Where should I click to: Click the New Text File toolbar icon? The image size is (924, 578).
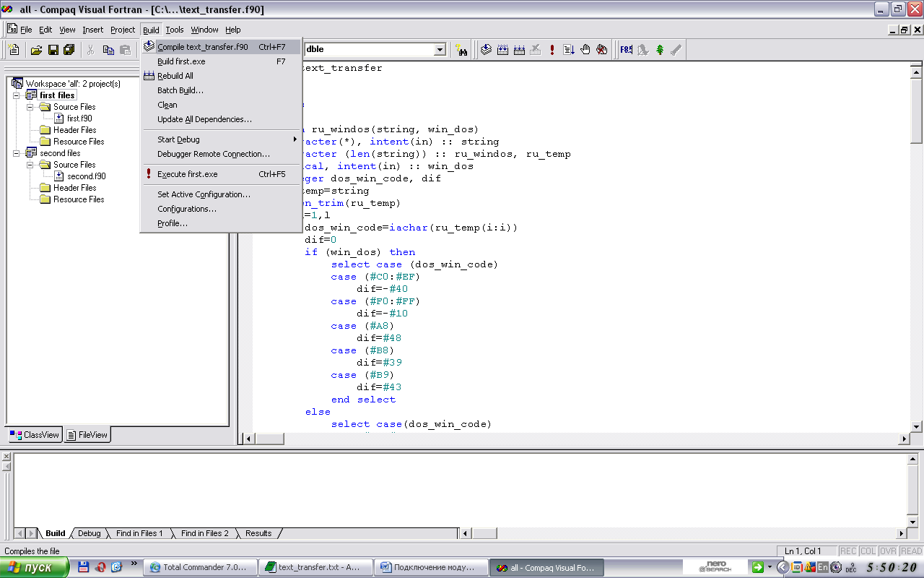(x=14, y=50)
